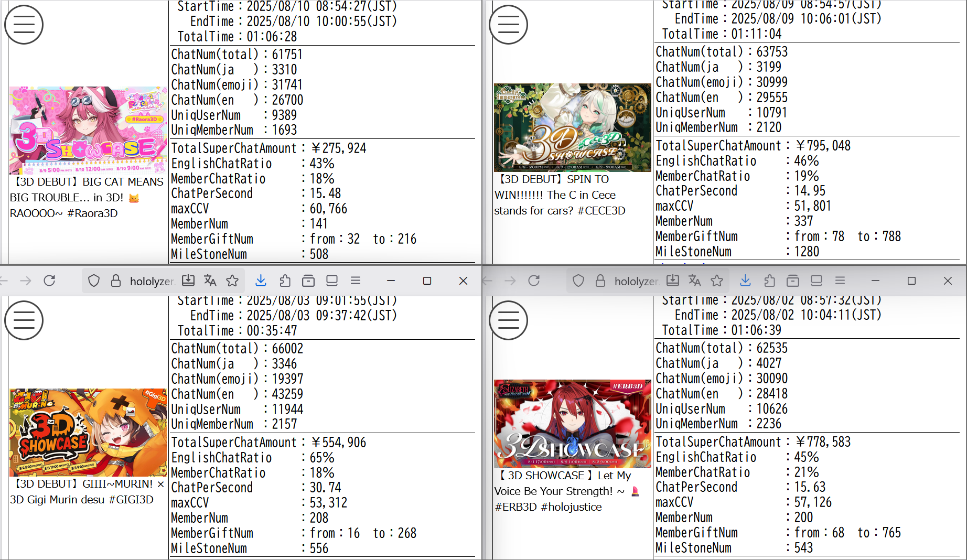The height and width of the screenshot is (560, 967).
Task: Open the 'BIG CAT MEANS BIG TROUBLE' stream title
Action: coord(87,198)
